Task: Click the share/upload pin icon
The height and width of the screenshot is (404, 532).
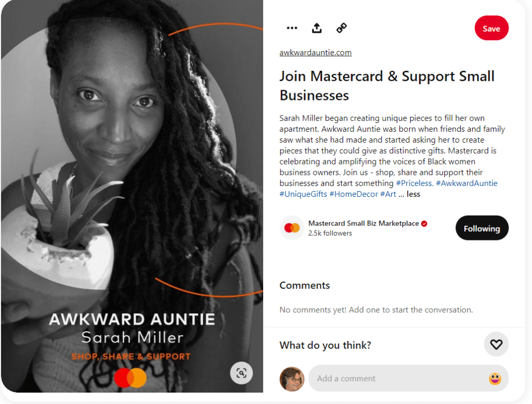Action: [317, 28]
